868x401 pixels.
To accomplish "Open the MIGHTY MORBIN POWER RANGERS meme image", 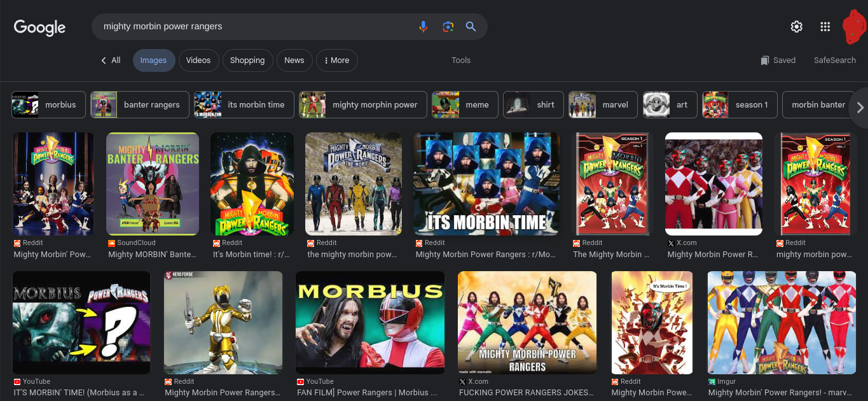I will tap(527, 323).
